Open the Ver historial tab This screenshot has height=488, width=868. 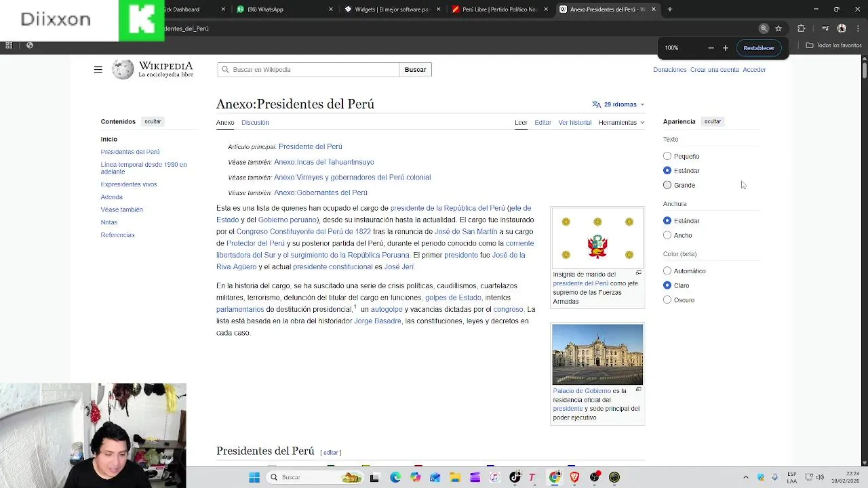(x=575, y=123)
